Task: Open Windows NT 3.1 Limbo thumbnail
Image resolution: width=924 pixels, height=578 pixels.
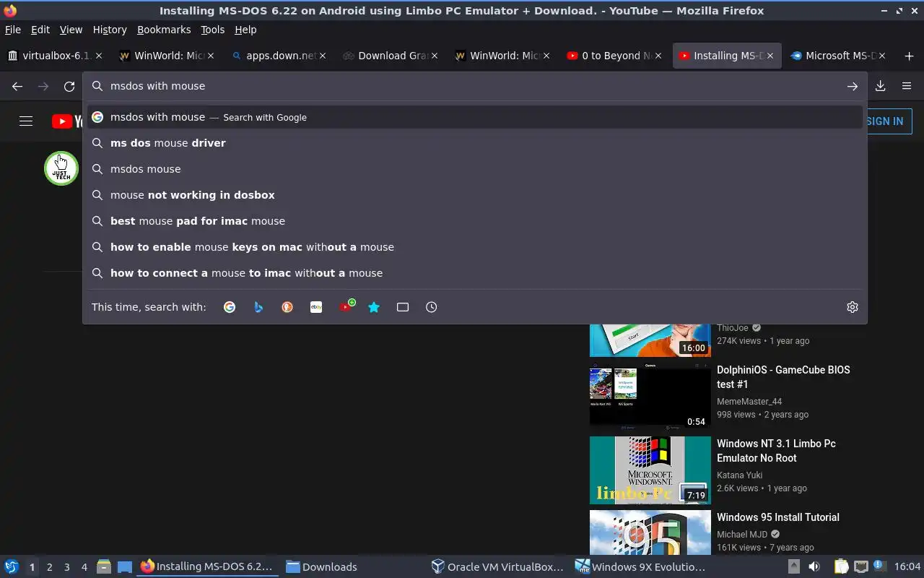Action: point(650,470)
